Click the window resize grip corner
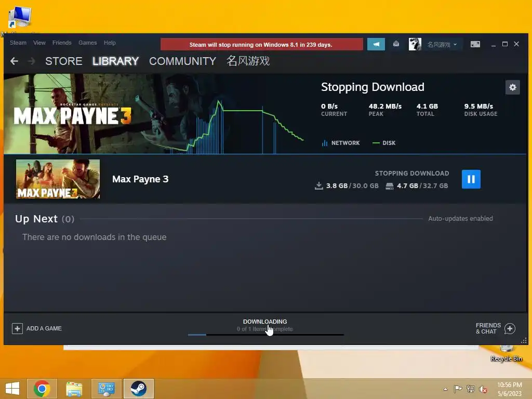Screen dimensions: 532x399 tap(524, 340)
